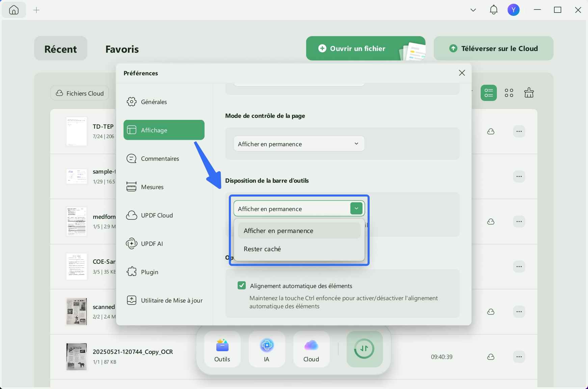Click cloud icon for scanned file
Viewport: 588px width, 389px height.
(x=491, y=312)
